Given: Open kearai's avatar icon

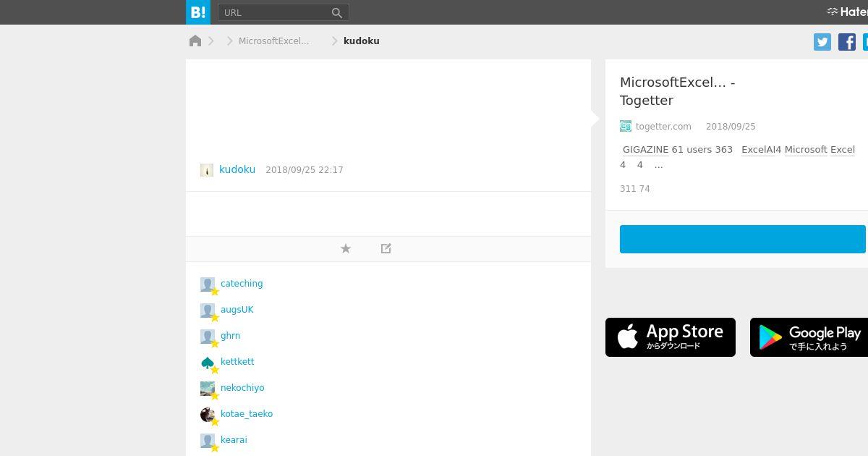Looking at the screenshot, I should (x=208, y=441).
